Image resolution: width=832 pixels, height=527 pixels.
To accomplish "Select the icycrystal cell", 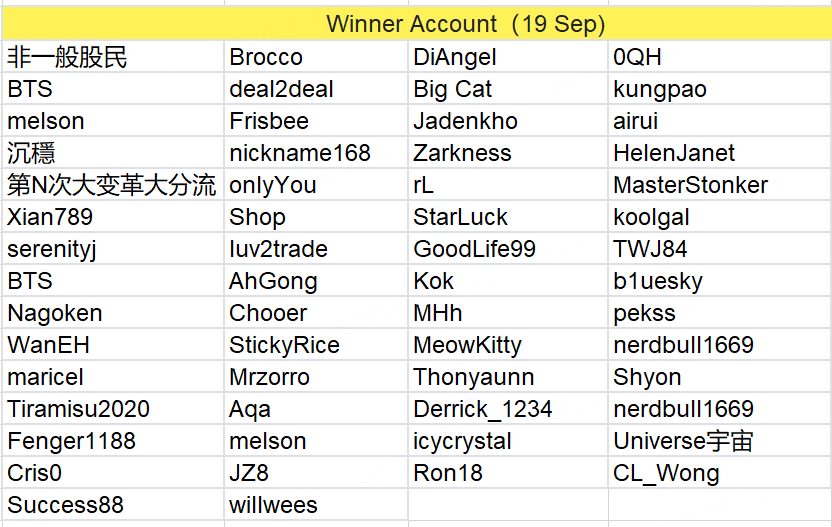I will 508,440.
